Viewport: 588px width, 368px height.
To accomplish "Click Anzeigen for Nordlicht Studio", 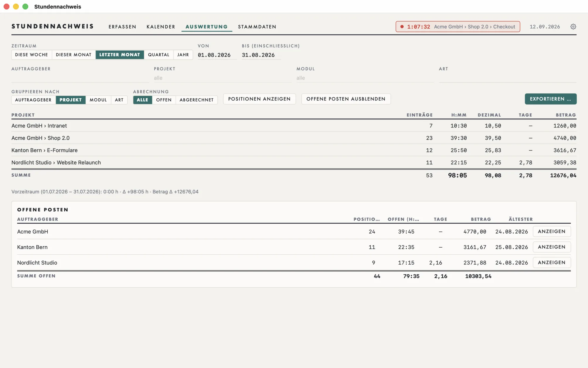I will 552,263.
